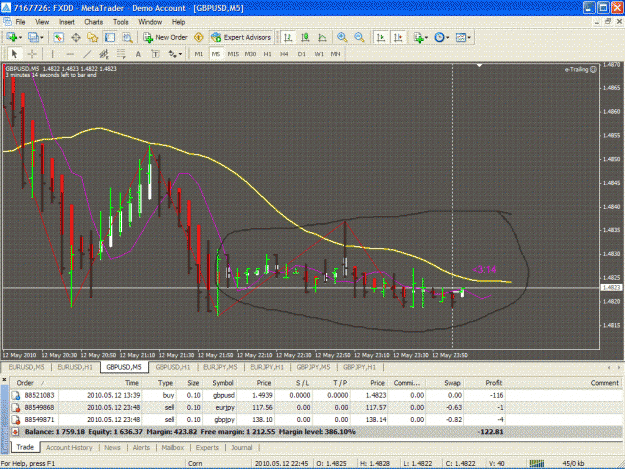Switch to the GBPJPY,M5 chart tab
Viewport: 625px width, 469px height.
click(x=313, y=367)
